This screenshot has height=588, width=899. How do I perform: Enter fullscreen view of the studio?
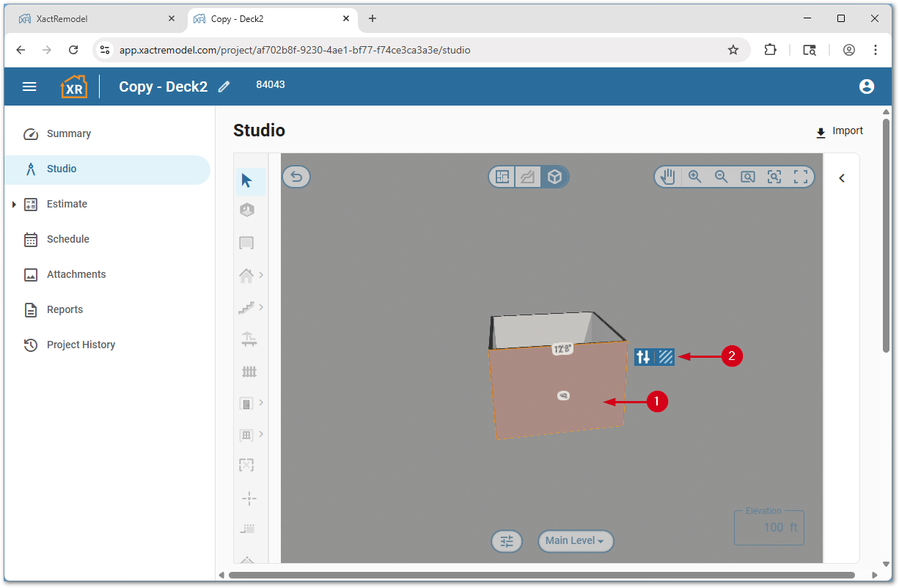pyautogui.click(x=801, y=177)
